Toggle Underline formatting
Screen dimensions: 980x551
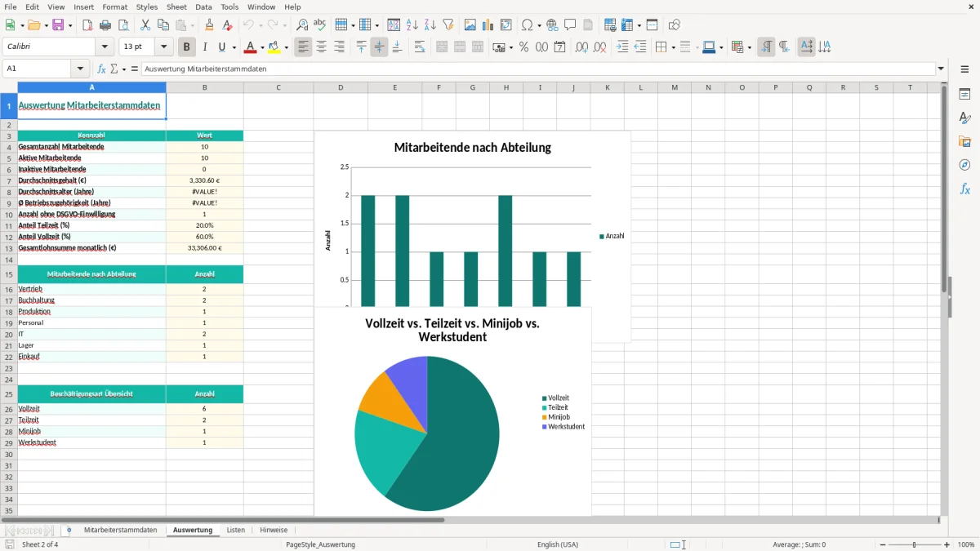[221, 47]
